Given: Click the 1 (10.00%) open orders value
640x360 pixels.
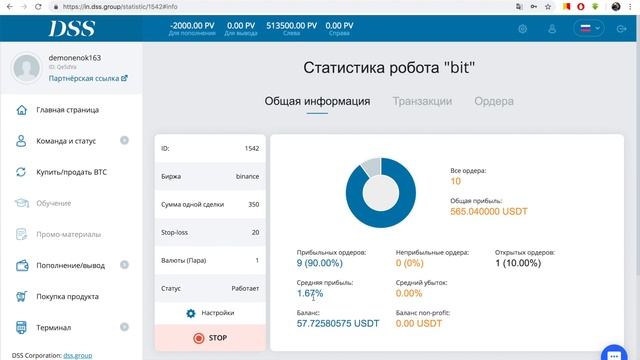Looking at the screenshot, I should click(x=518, y=263).
